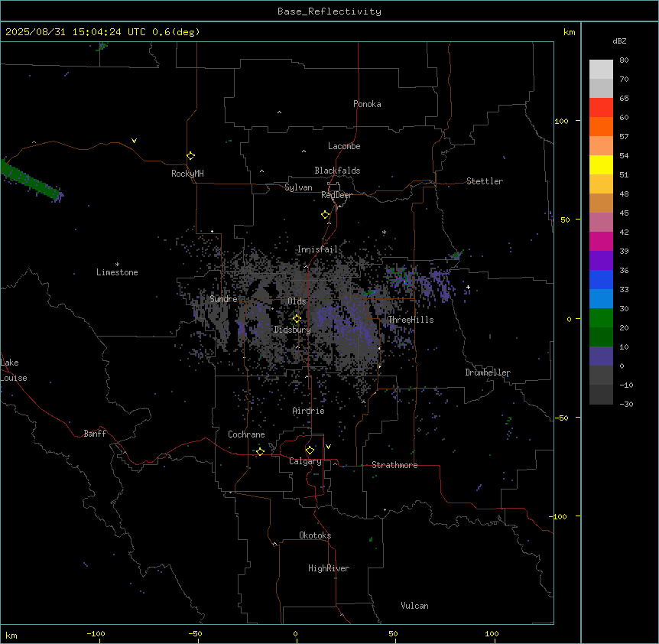Select the Vulcan town label

click(x=415, y=606)
